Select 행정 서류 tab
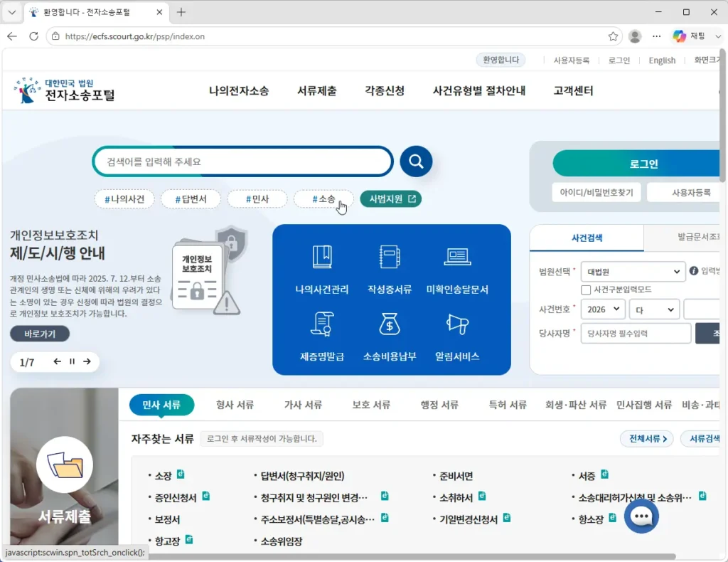The height and width of the screenshot is (562, 728). point(439,405)
